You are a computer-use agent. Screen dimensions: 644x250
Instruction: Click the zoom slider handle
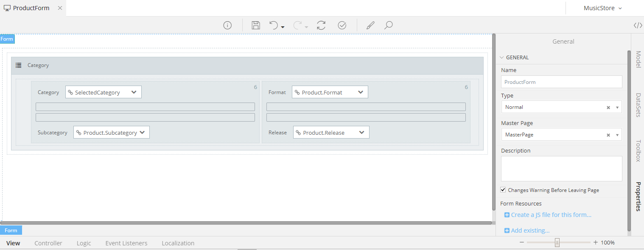(557, 243)
